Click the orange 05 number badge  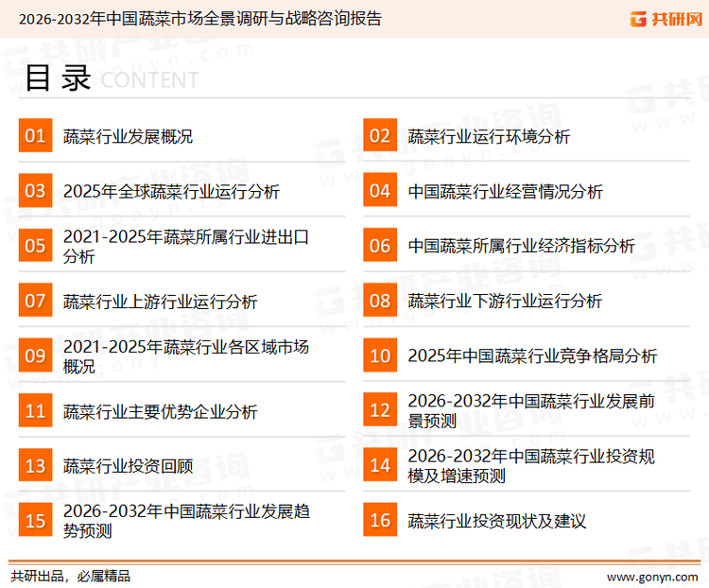pos(35,246)
